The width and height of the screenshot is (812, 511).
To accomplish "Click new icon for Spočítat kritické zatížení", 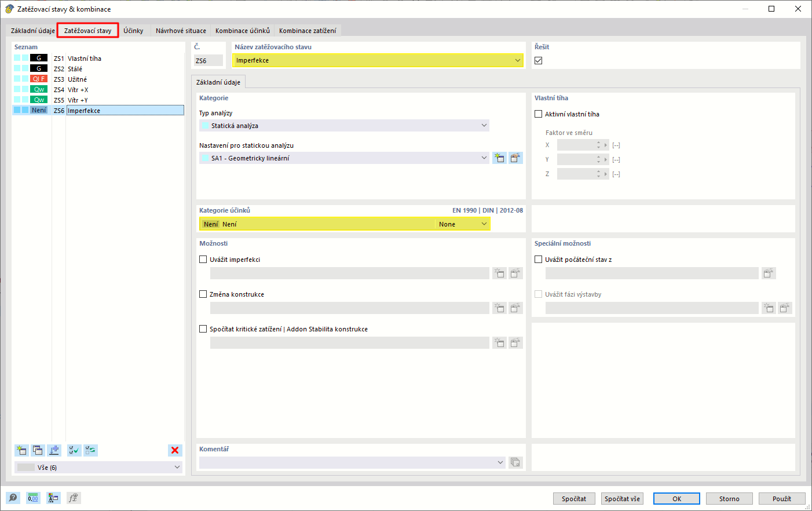I will click(499, 343).
